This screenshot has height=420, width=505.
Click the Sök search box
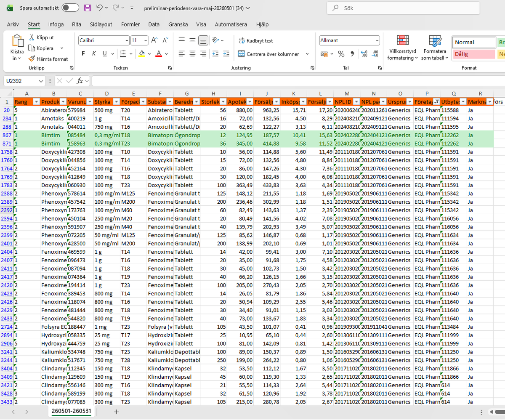tap(404, 8)
